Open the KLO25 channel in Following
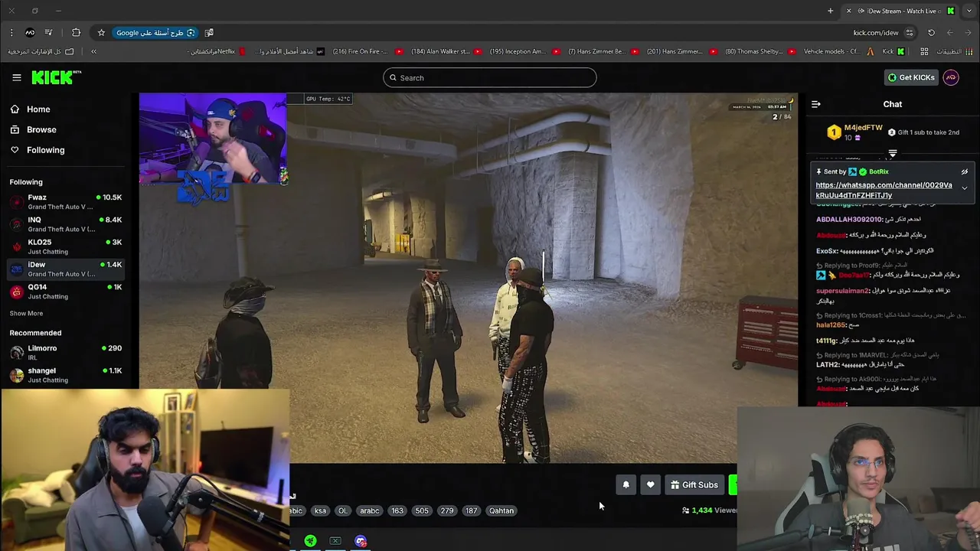 65,246
